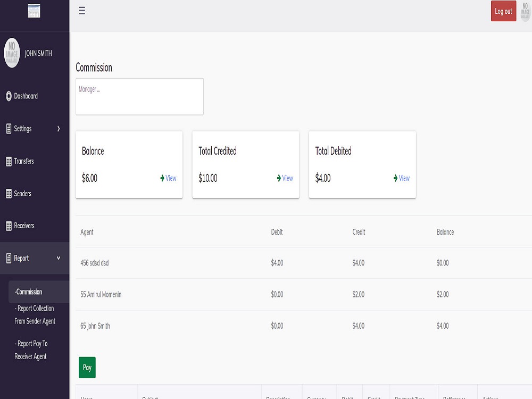Click the Report document icon
This screenshot has height=399, width=532.
(9, 258)
